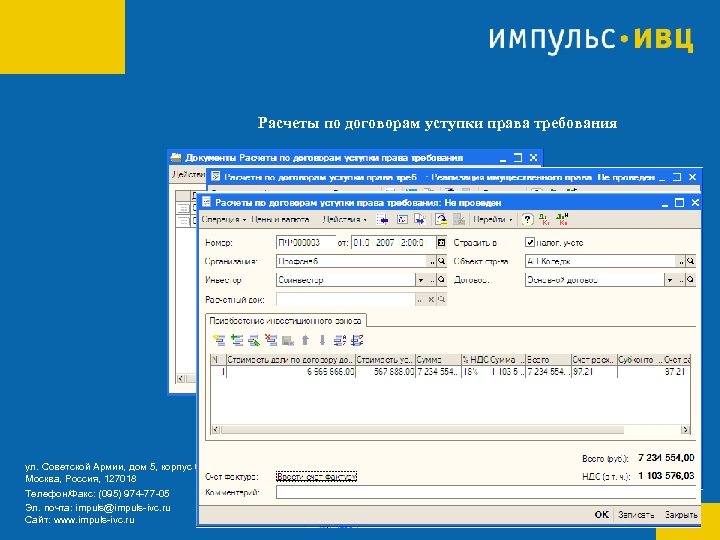The image size is (720, 540).
Task: Select the 18% НДС cell
Action: point(474,371)
